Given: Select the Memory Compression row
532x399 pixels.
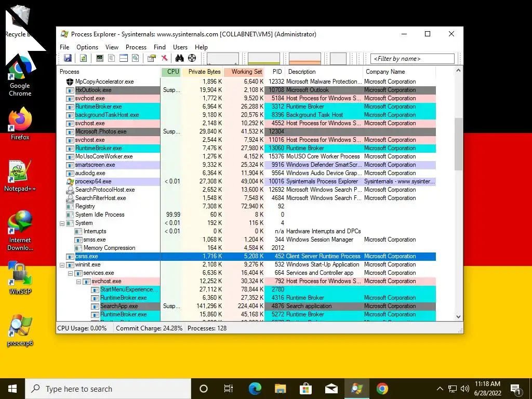Looking at the screenshot, I should pyautogui.click(x=246, y=248).
